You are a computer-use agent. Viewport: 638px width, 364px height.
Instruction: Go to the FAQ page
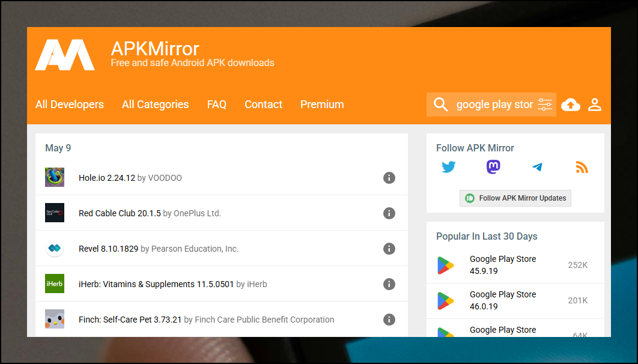(x=216, y=105)
